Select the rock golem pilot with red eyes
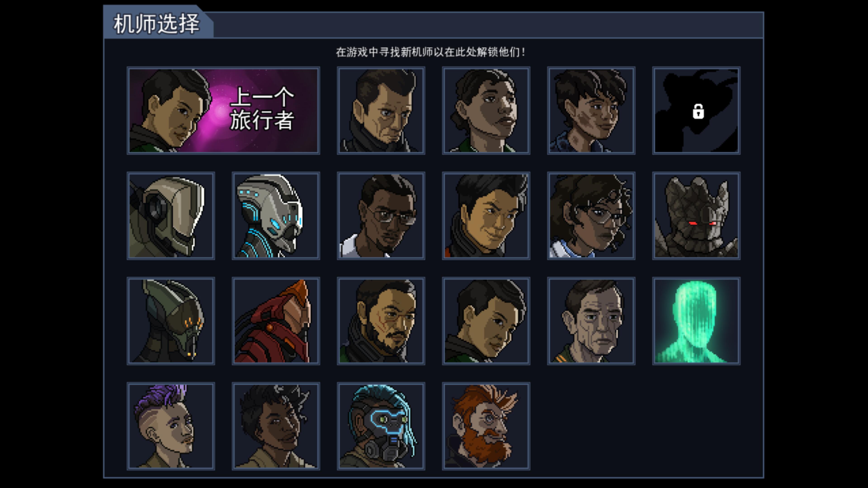This screenshot has width=868, height=488. pos(696,216)
